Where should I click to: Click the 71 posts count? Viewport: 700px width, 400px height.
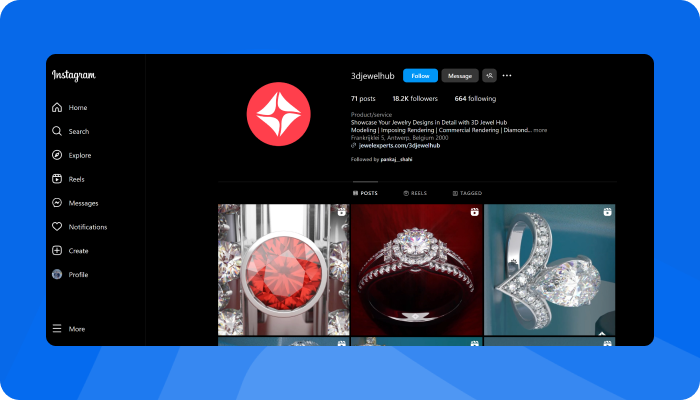coord(363,99)
